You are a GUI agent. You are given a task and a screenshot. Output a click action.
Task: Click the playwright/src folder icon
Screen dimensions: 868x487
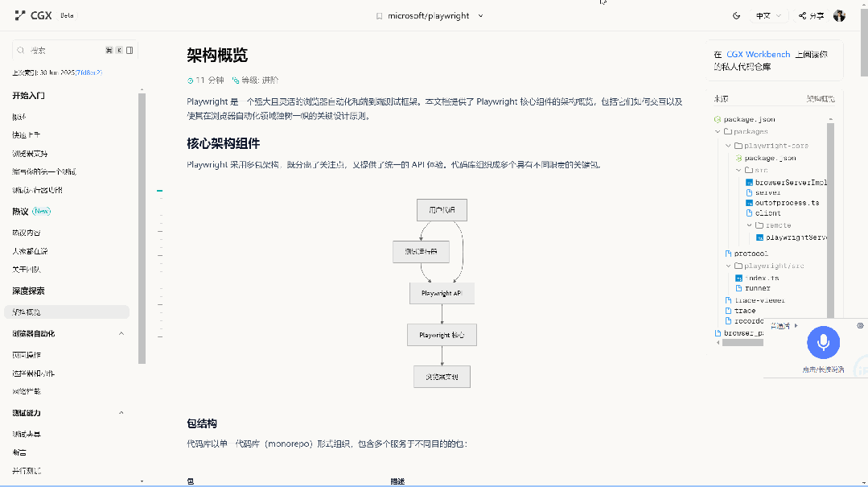click(x=738, y=266)
